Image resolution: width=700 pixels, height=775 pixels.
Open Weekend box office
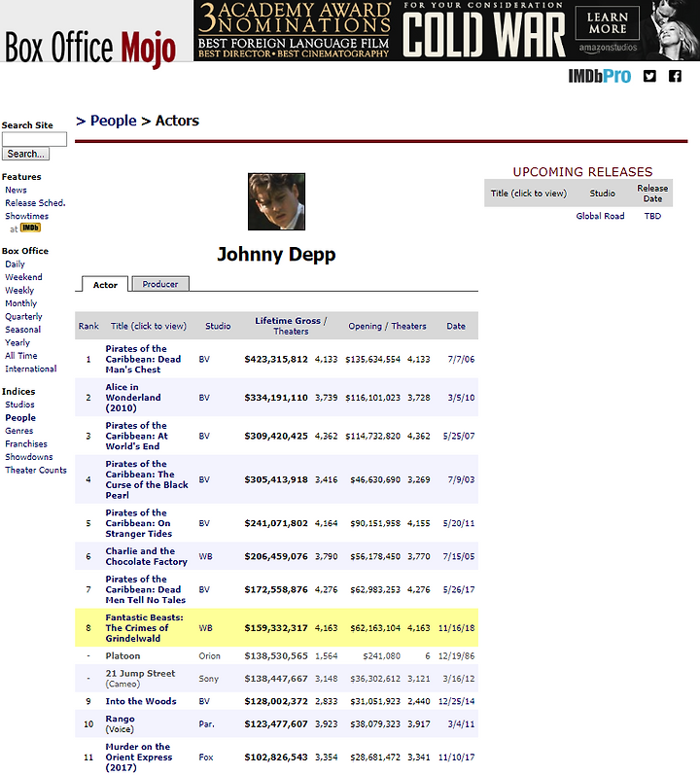click(23, 277)
